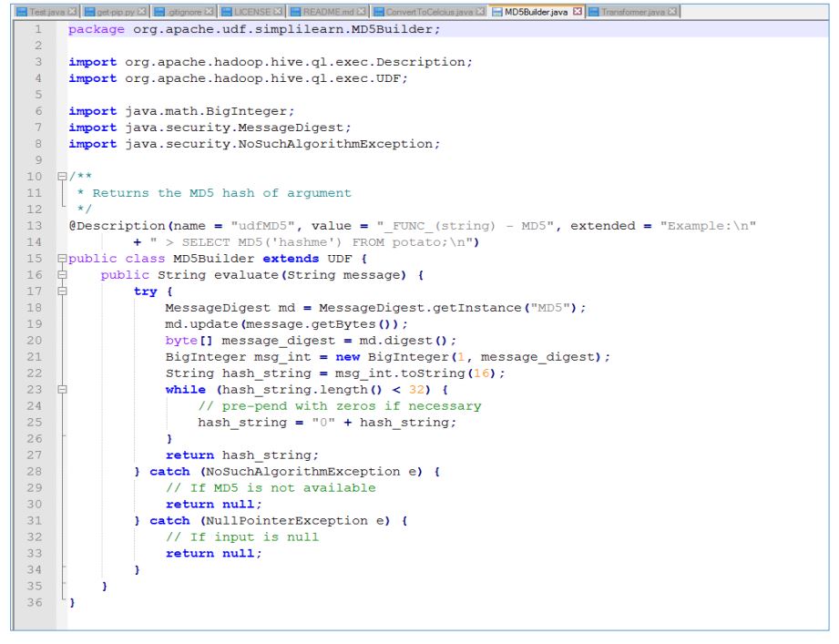Switch to the .gitignore tab

(x=183, y=11)
